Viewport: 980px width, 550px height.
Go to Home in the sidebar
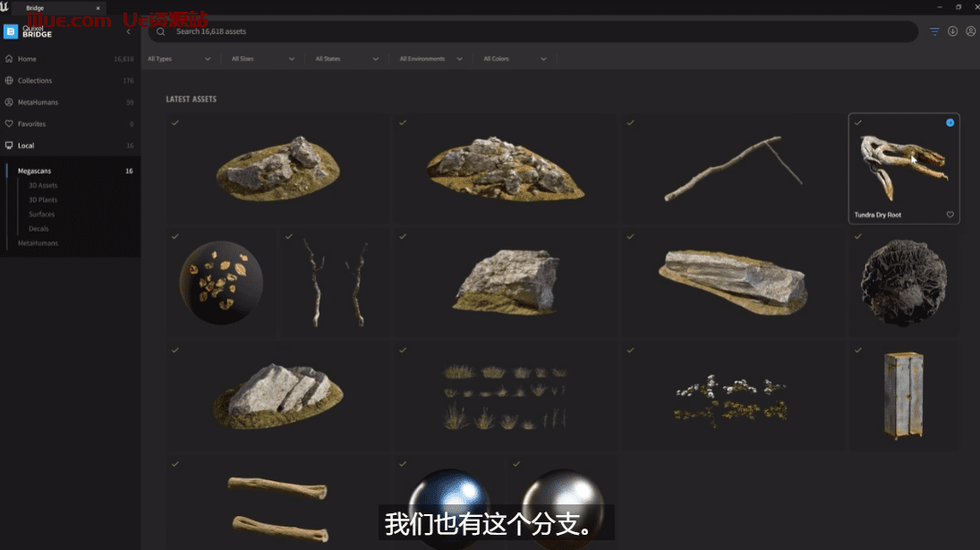pyautogui.click(x=28, y=59)
